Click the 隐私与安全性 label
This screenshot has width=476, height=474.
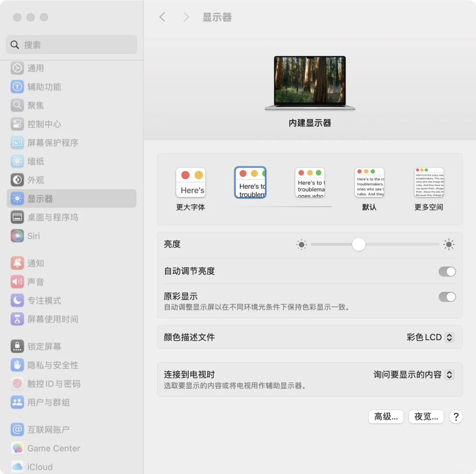53,365
